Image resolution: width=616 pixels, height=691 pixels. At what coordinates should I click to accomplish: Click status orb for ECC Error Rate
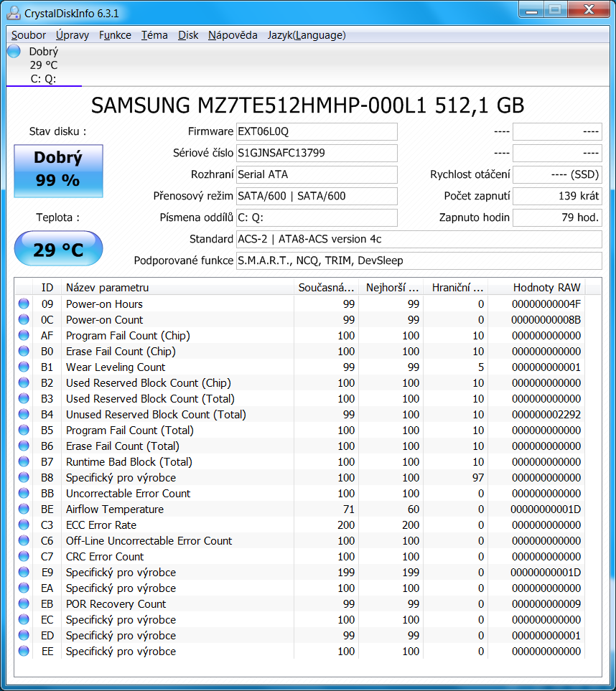click(24, 525)
